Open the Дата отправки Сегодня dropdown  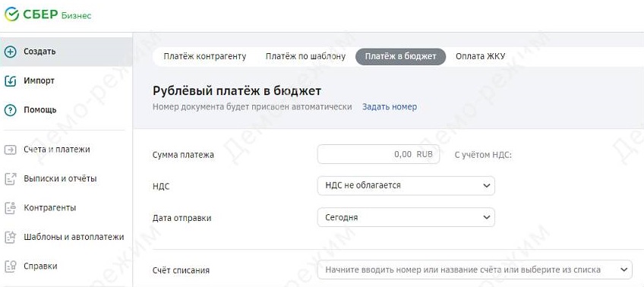coord(406,217)
